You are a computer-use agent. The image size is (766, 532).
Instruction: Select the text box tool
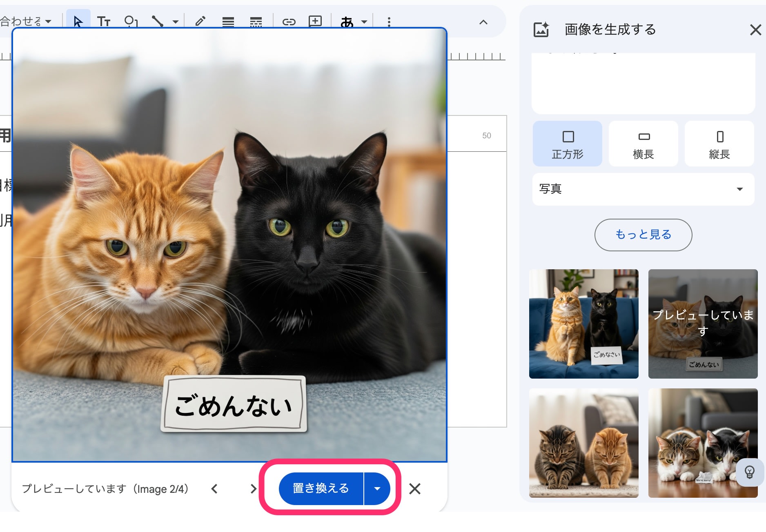pyautogui.click(x=104, y=21)
